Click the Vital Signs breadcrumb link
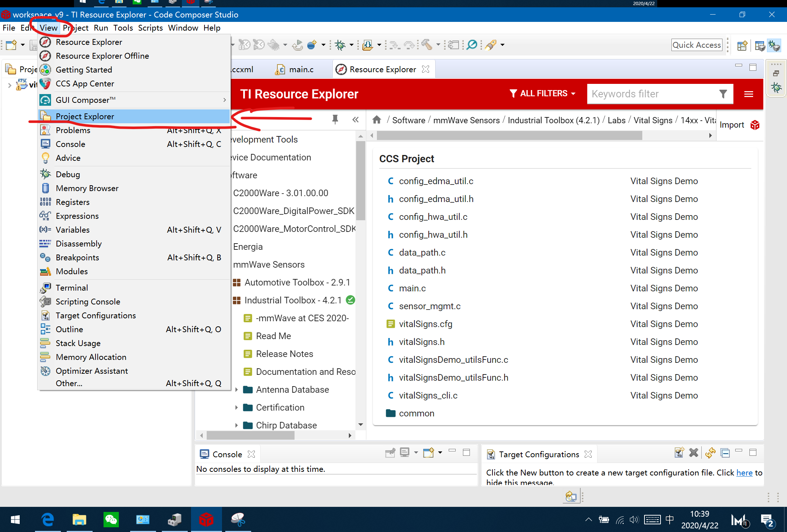The image size is (787, 532). point(653,120)
